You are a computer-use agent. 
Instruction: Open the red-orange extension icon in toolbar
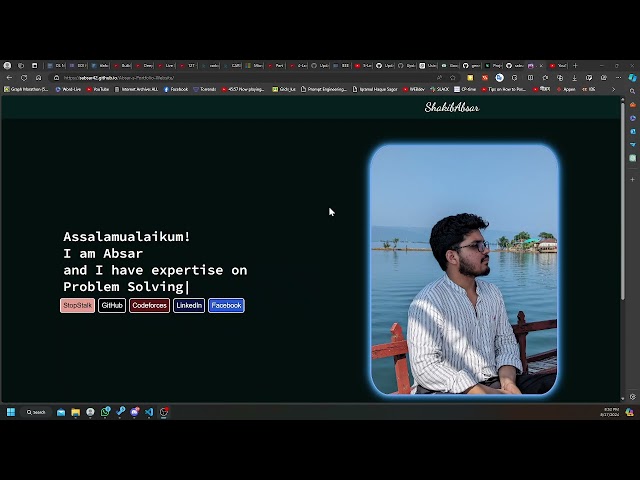(x=485, y=78)
